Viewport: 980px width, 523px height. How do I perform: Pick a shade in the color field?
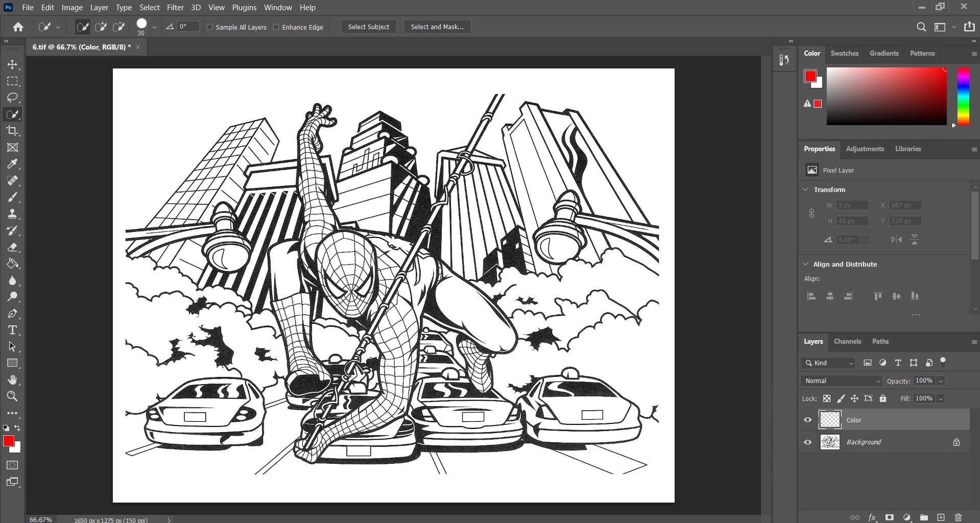click(x=887, y=96)
